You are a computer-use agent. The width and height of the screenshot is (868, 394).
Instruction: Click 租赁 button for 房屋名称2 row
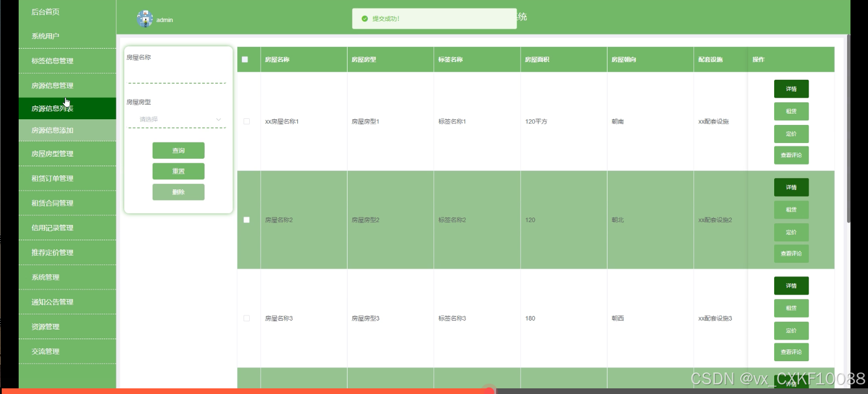coord(791,210)
